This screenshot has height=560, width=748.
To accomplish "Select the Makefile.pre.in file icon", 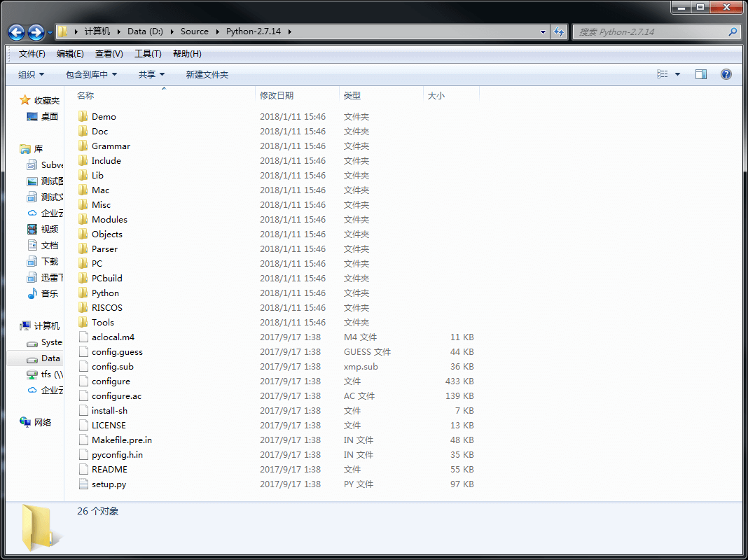I will pos(83,440).
